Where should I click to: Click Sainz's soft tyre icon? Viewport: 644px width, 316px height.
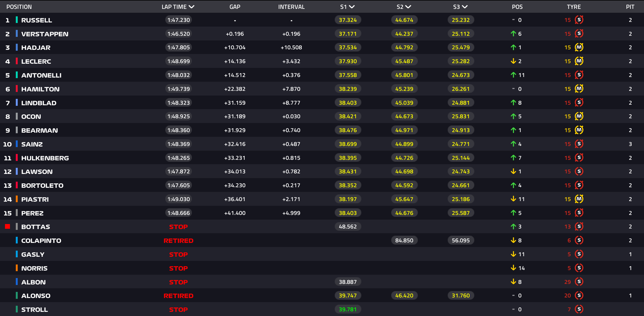(579, 144)
